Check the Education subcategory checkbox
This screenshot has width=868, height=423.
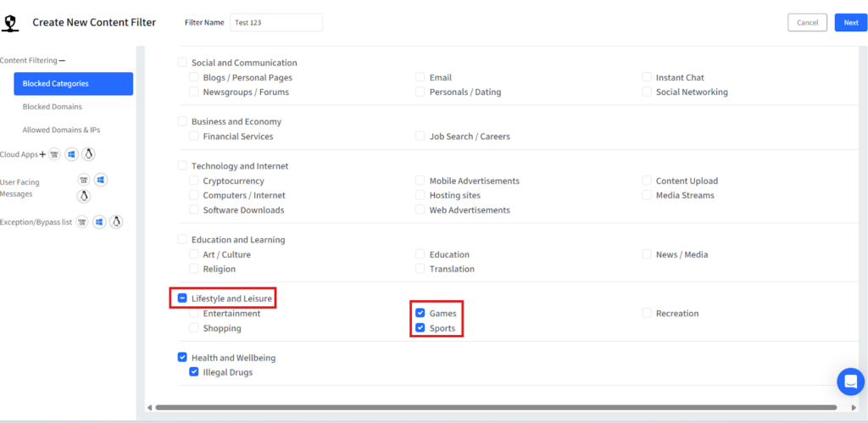tap(420, 254)
